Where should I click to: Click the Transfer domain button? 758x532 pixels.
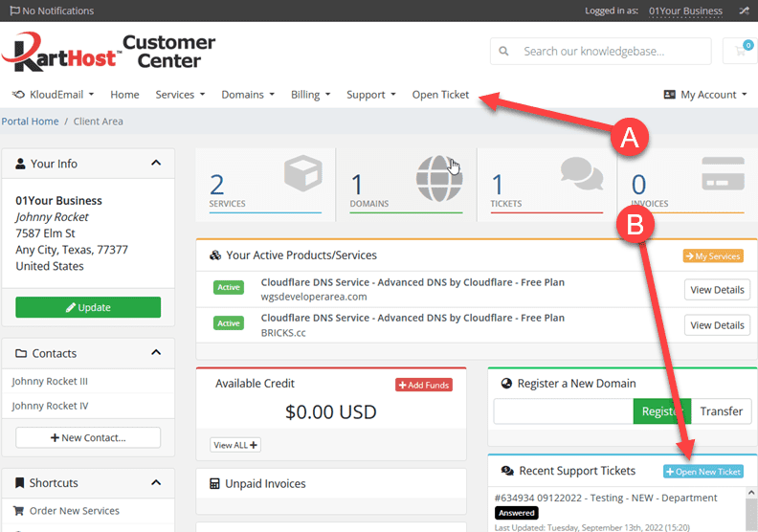point(721,411)
